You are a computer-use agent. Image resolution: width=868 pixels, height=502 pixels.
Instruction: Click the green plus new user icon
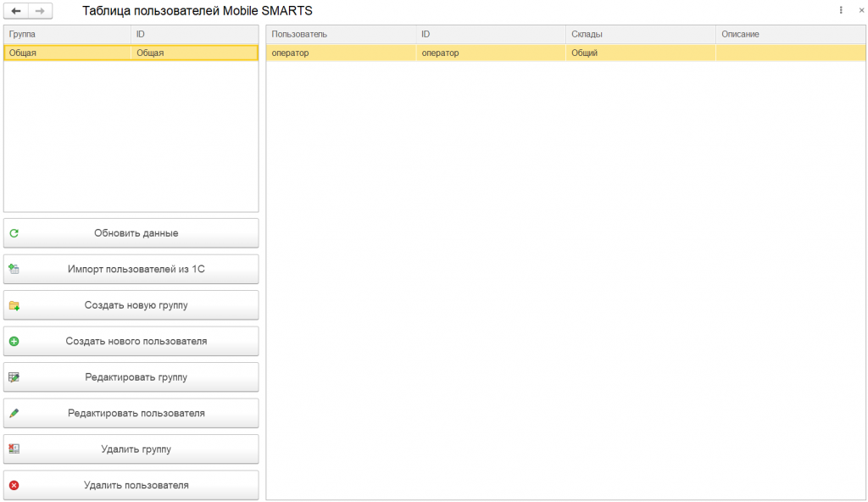click(14, 342)
